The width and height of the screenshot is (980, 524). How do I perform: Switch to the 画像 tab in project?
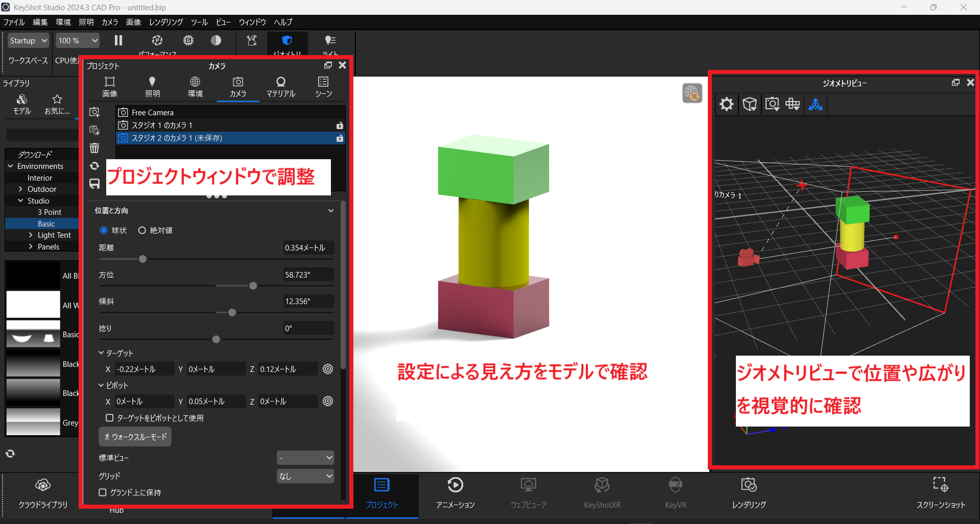(110, 87)
